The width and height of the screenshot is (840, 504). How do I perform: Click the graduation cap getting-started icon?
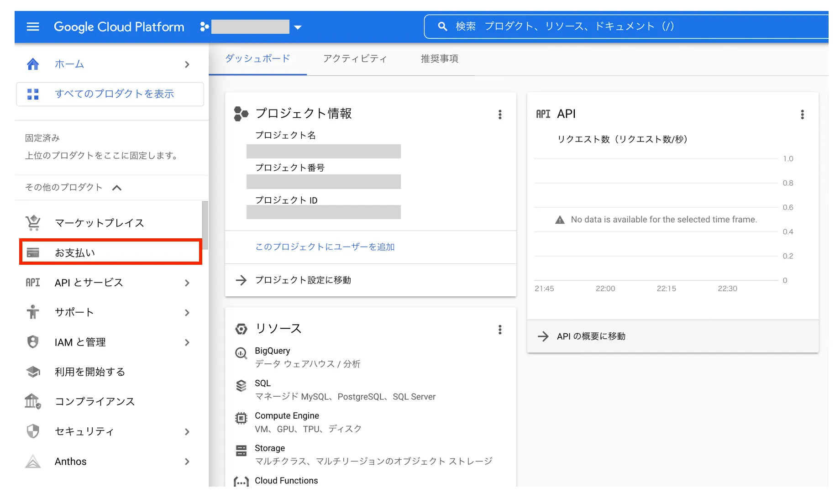point(33,372)
